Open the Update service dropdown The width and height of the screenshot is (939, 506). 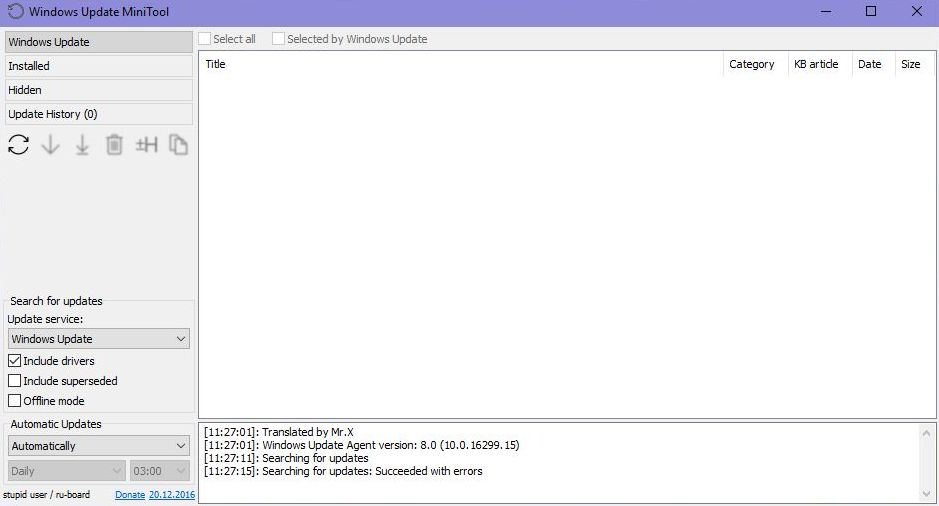tap(99, 339)
